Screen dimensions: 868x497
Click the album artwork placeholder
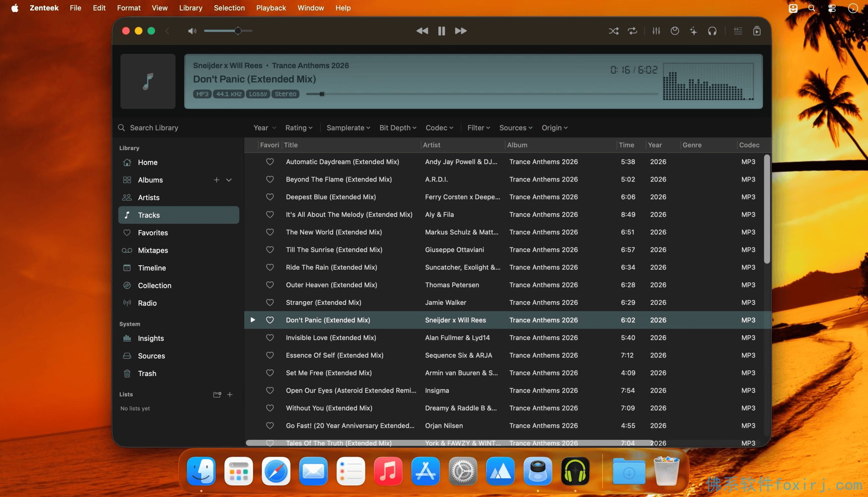click(148, 81)
